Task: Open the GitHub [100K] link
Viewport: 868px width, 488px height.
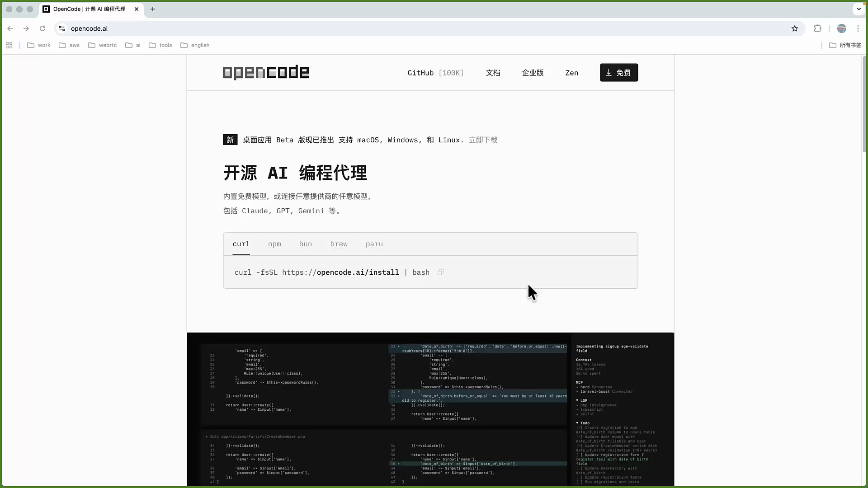Action: (x=435, y=73)
